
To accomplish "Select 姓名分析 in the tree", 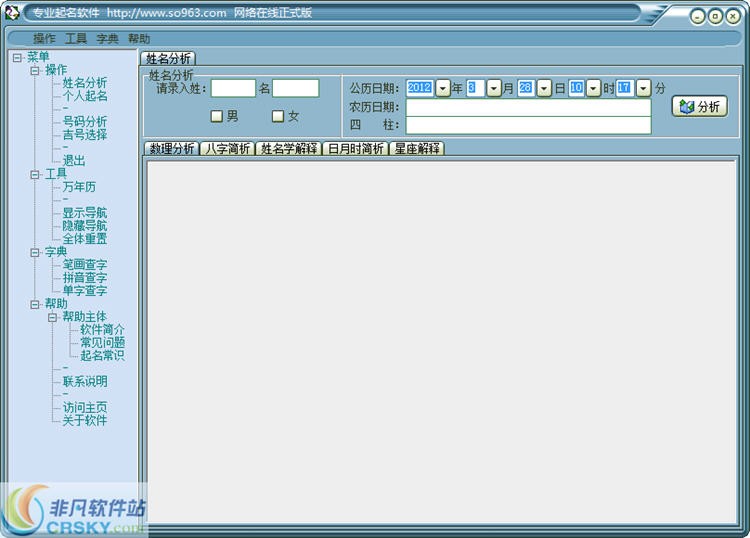I will [85, 83].
